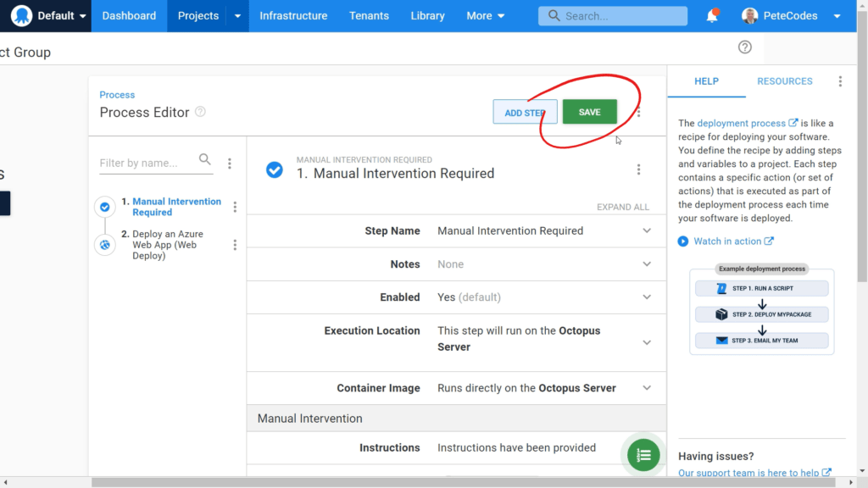Image resolution: width=868 pixels, height=488 pixels.
Task: Go to the Dashboard tab
Action: point(129,15)
